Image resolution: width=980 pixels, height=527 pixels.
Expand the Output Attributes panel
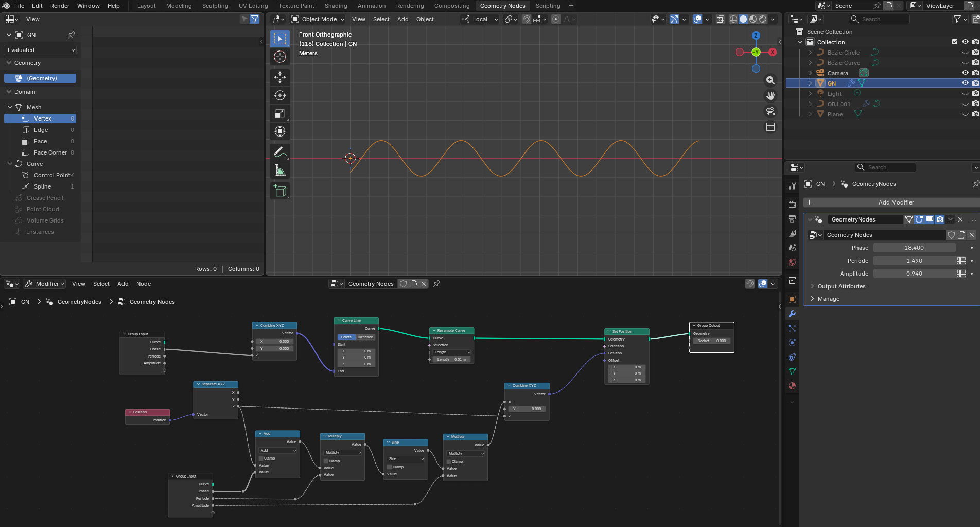coord(842,286)
